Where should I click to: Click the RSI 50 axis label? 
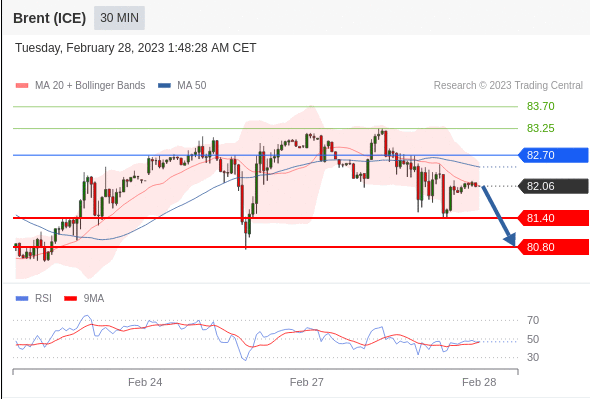pos(533,339)
